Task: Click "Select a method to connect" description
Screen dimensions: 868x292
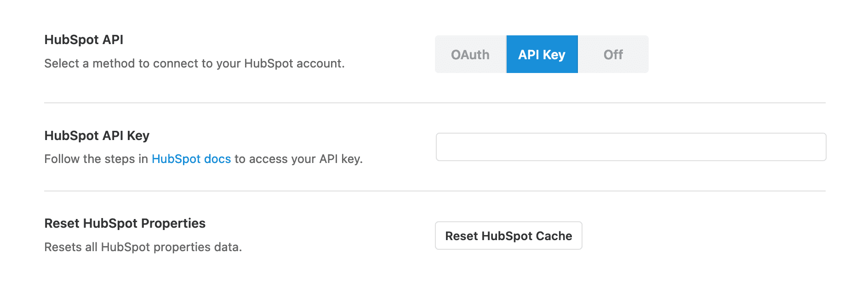Action: pyautogui.click(x=194, y=63)
